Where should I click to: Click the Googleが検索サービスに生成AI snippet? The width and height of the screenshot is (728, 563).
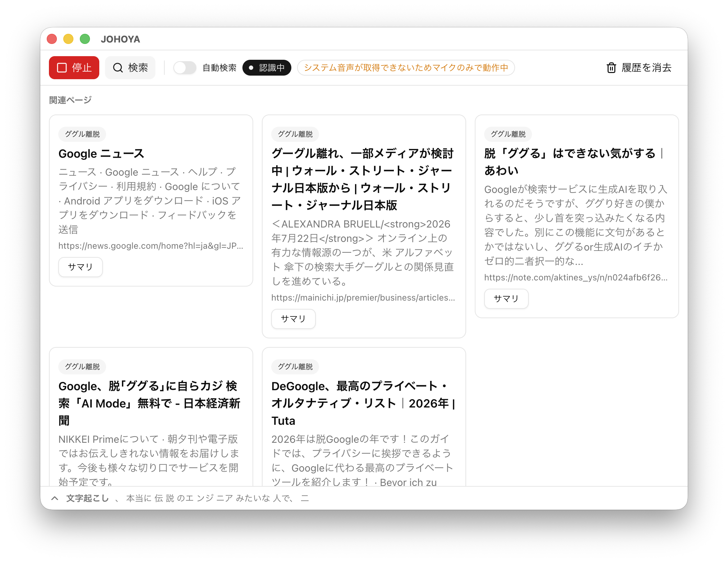tap(575, 225)
